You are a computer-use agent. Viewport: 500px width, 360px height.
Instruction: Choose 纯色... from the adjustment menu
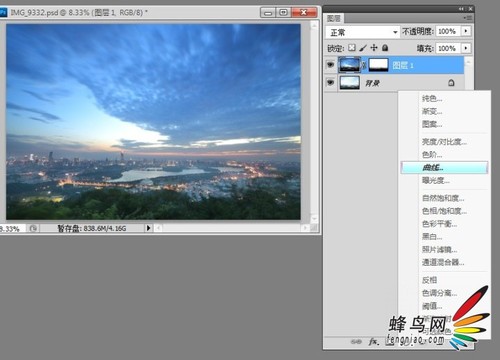coord(432,98)
